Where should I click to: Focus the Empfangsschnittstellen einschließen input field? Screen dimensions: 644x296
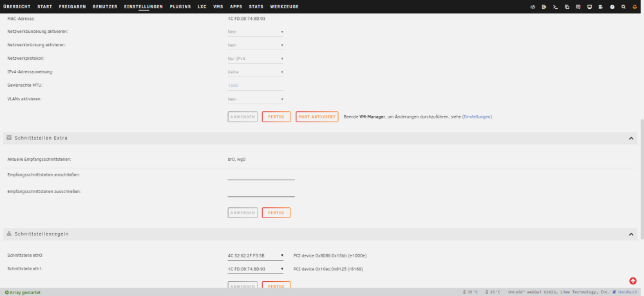tap(261, 175)
